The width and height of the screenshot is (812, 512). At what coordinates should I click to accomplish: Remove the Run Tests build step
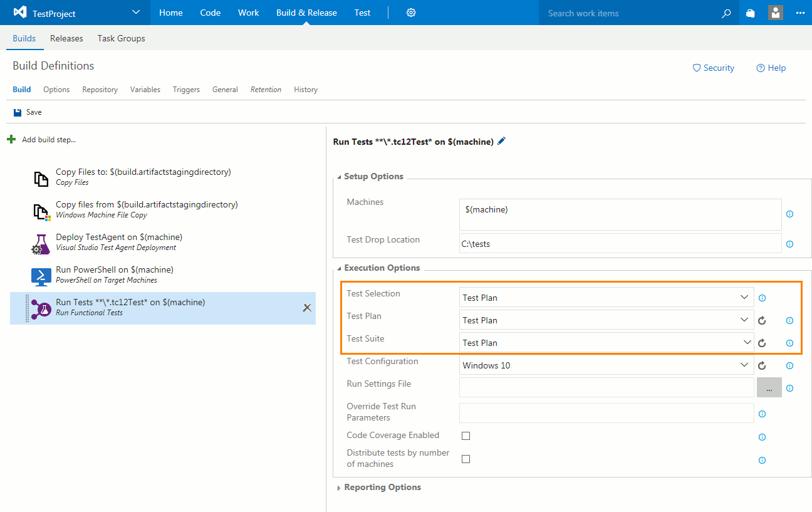pyautogui.click(x=307, y=308)
